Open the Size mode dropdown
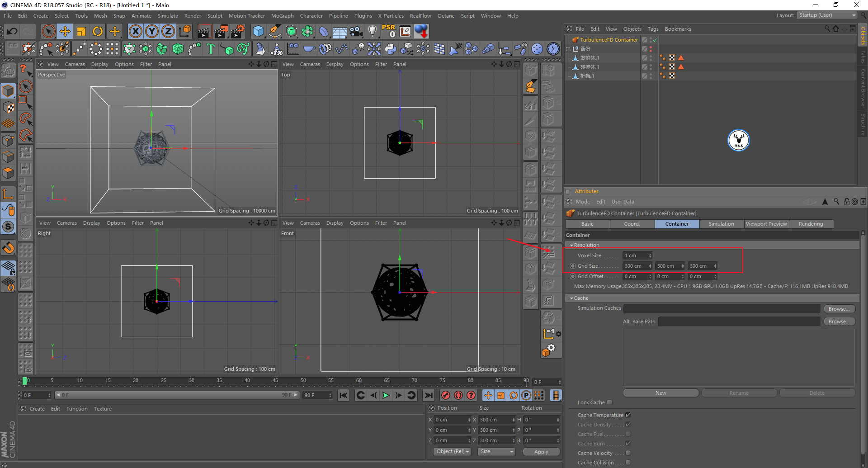This screenshot has height=468, width=868. click(x=496, y=451)
